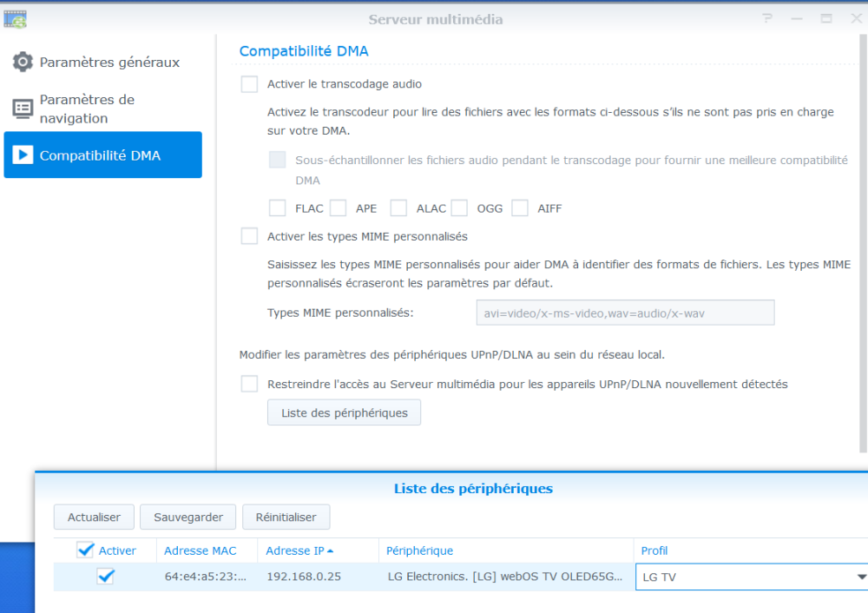Screen dimensions: 868x613
Task: Click the gear icon for Paramètres généraux
Action: click(x=23, y=62)
